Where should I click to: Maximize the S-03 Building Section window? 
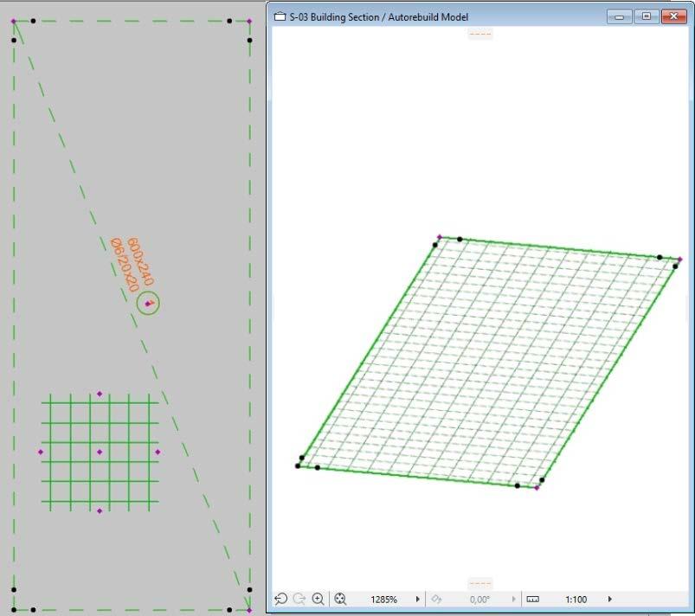[647, 16]
